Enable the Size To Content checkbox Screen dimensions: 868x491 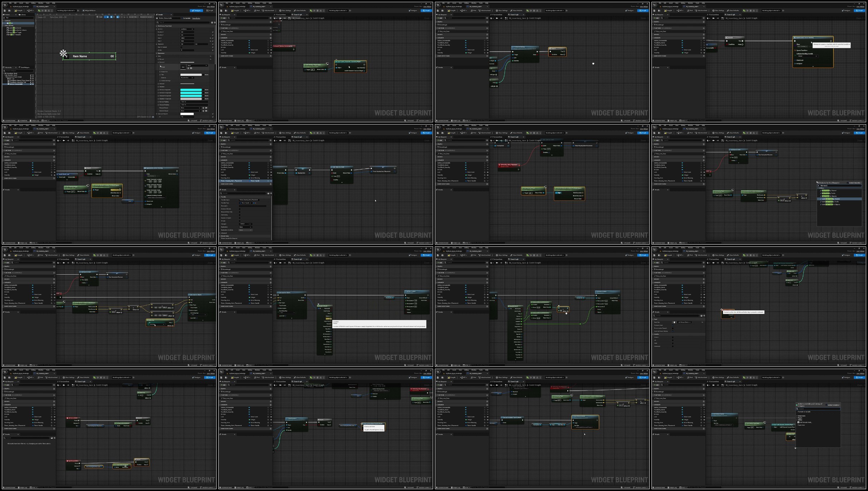click(181, 47)
